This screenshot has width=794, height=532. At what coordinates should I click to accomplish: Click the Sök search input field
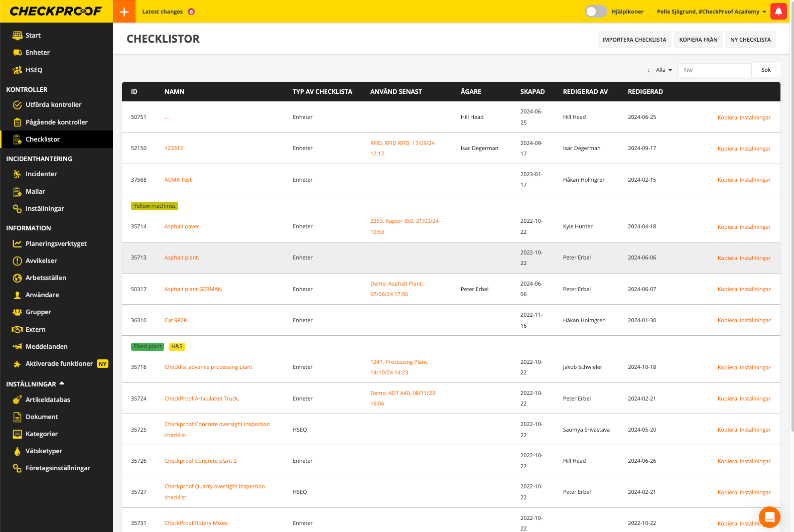click(715, 70)
